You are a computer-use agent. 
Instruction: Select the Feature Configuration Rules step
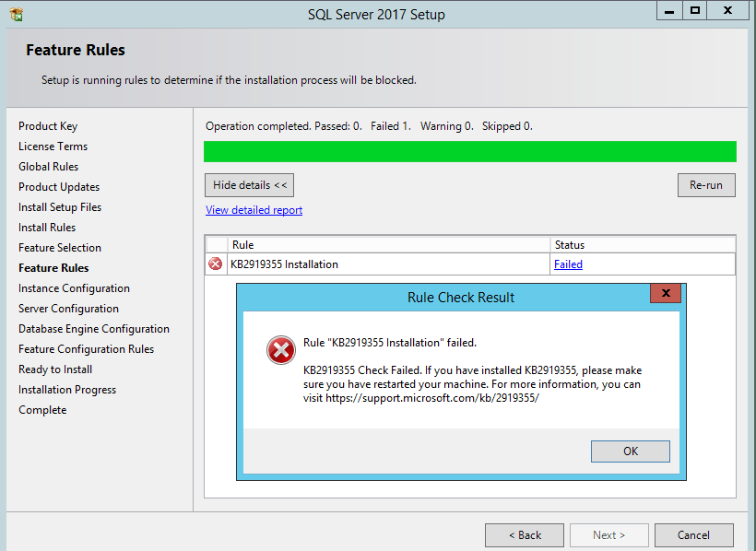point(87,349)
